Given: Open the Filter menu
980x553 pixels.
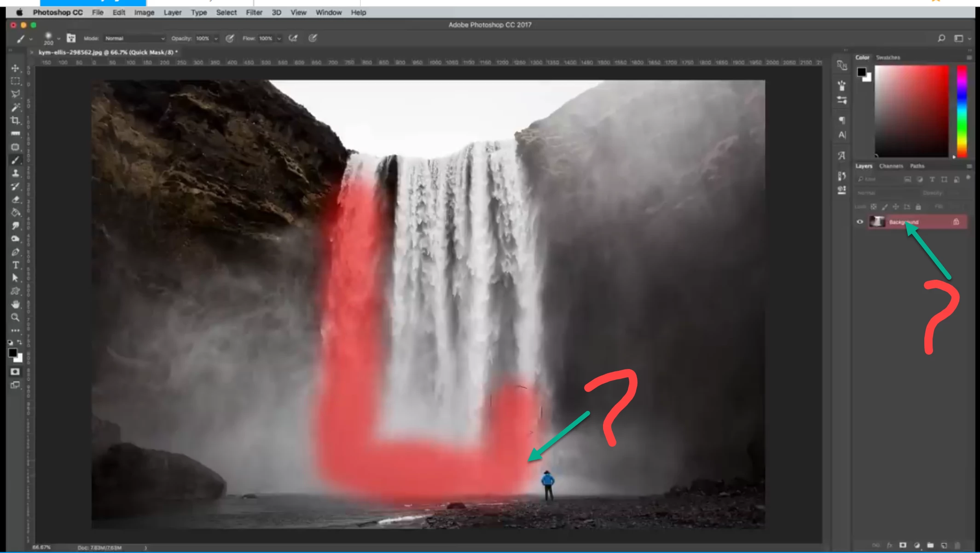Looking at the screenshot, I should point(254,12).
